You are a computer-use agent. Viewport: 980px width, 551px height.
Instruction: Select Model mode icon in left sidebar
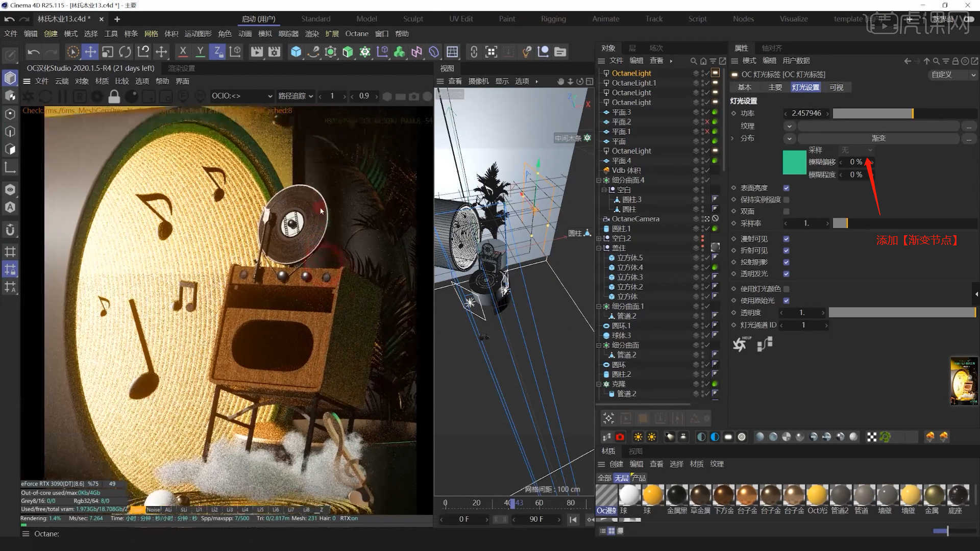[10, 78]
